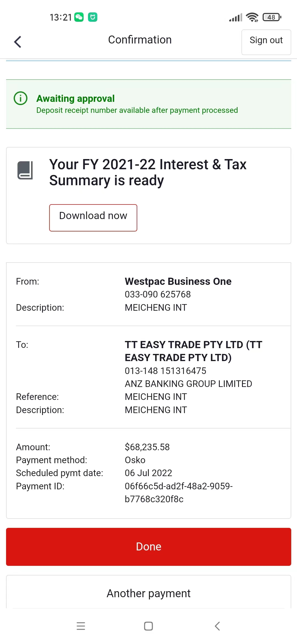Tap the info icon beside Awaiting approval
The width and height of the screenshot is (297, 644).
(21, 98)
